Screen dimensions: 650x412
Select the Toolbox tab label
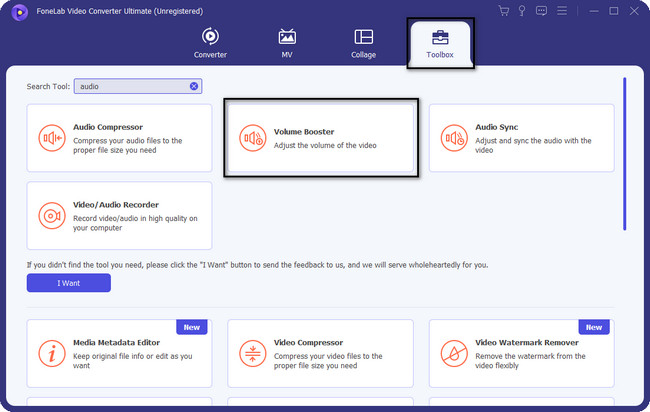[x=440, y=55]
